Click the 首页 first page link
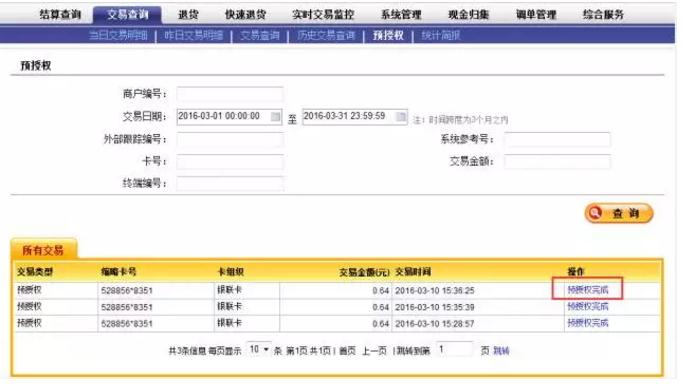Image resolution: width=683 pixels, height=384 pixels. pos(347,350)
